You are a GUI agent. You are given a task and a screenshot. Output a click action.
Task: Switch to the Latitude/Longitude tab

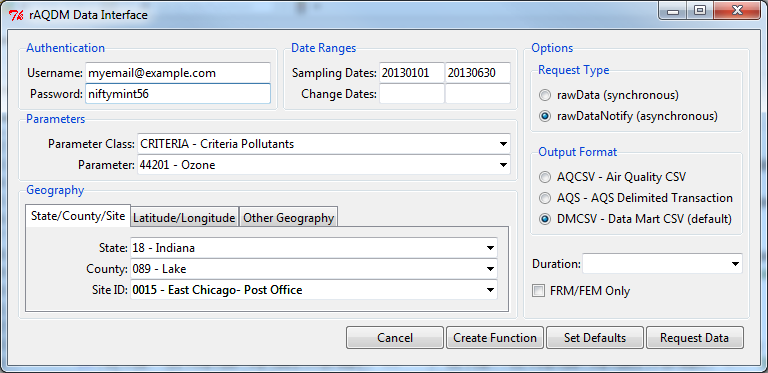[x=184, y=218]
